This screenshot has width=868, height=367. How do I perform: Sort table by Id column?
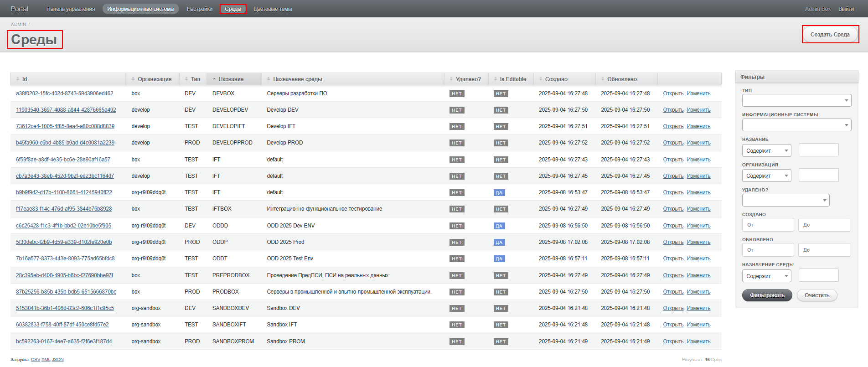[x=25, y=79]
